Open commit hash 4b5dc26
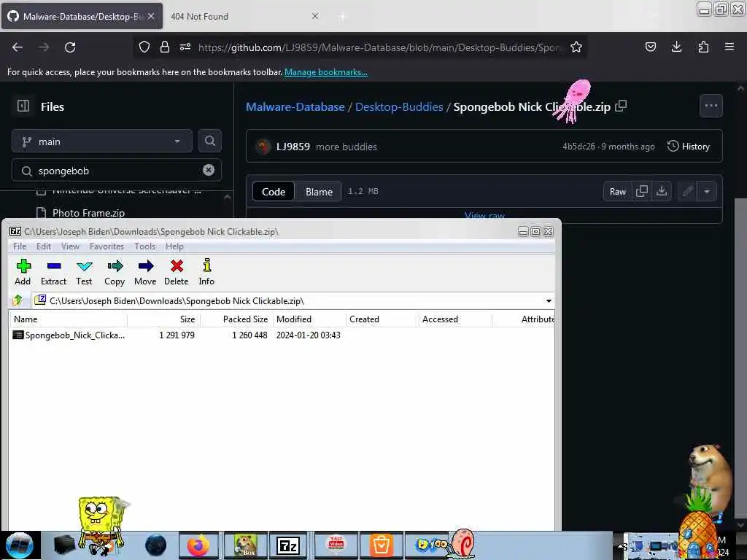Screen dimensions: 747x560 [578, 146]
